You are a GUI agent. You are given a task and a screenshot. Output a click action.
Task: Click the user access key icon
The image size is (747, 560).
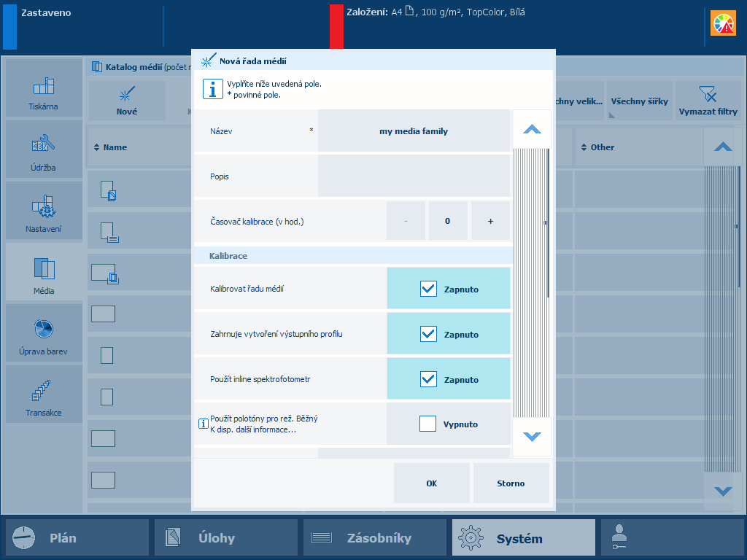tap(619, 537)
